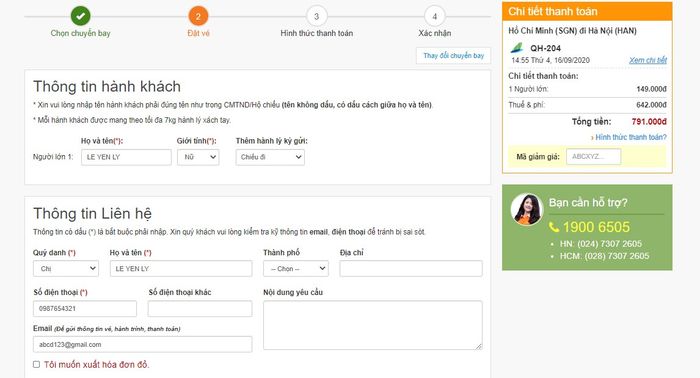
Task: Click the step 4 'Xác nhận' circle
Action: [434, 17]
